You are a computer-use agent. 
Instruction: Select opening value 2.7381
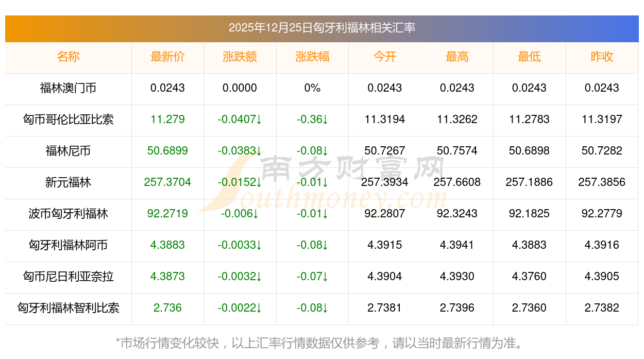385,308
